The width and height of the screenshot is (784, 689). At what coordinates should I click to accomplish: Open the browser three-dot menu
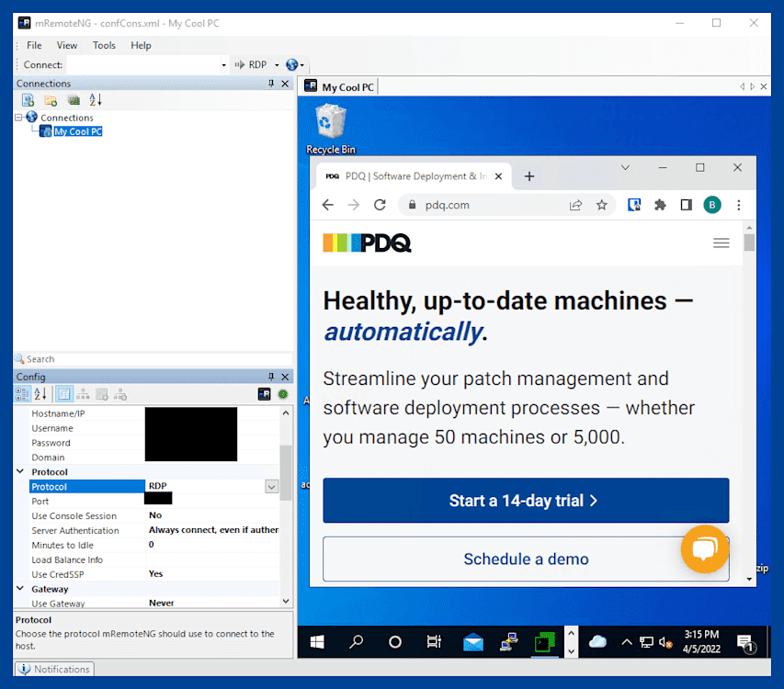pyautogui.click(x=738, y=205)
